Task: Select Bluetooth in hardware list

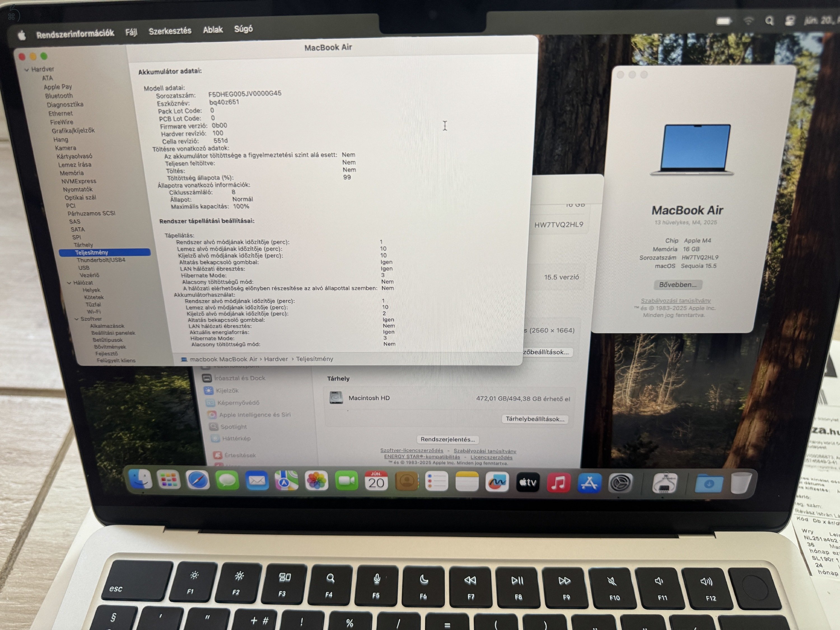Action: pos(59,96)
